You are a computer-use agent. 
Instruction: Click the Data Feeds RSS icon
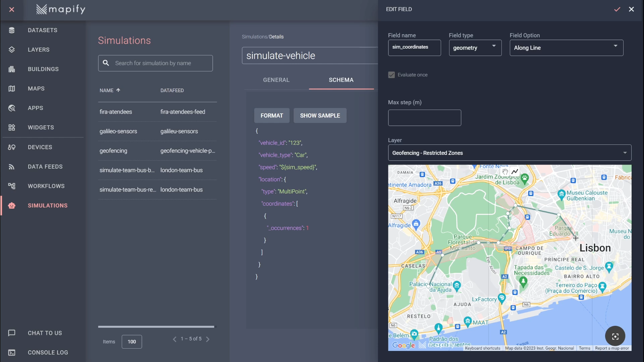tap(12, 167)
